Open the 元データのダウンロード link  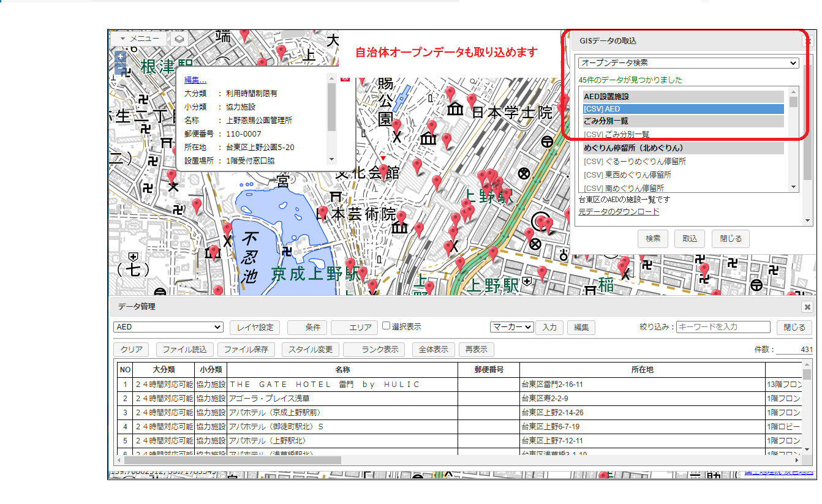click(x=619, y=212)
